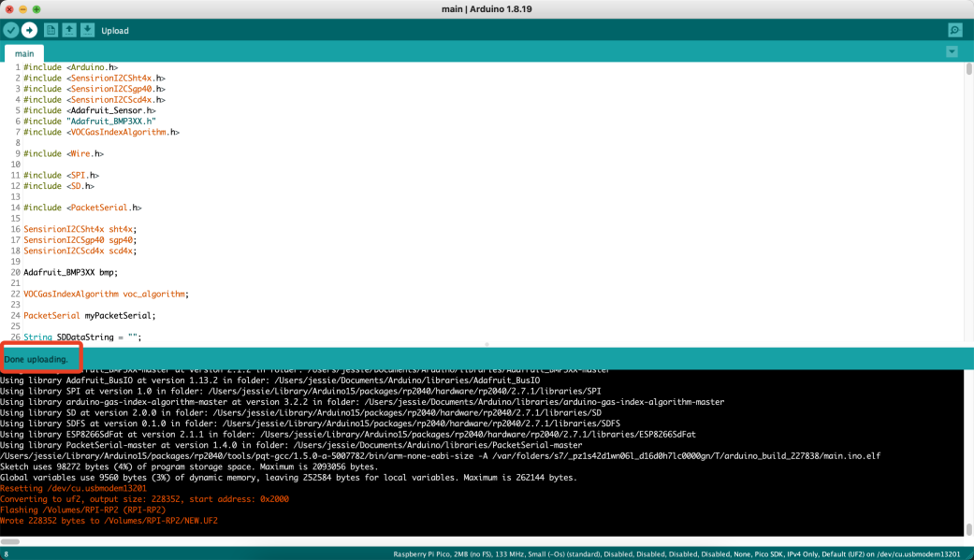Click the Done uploading status message
The width and height of the screenshot is (974, 560).
coord(36,359)
